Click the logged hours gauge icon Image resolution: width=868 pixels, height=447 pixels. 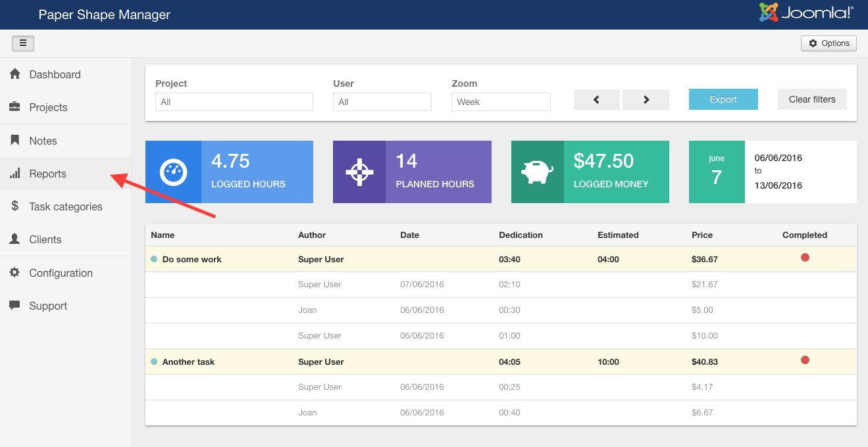coord(174,172)
